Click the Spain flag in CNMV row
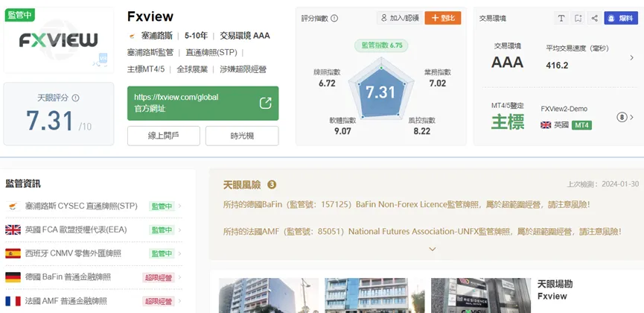 click(13, 253)
